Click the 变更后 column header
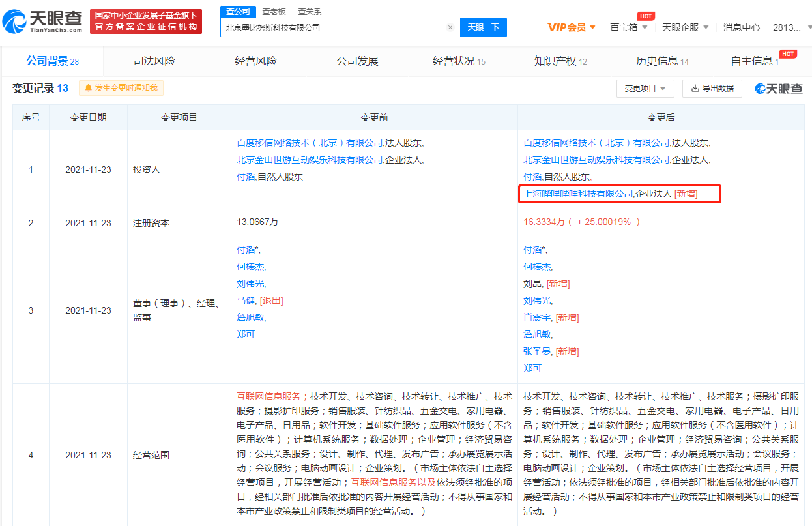The width and height of the screenshot is (812, 526). coord(661,117)
